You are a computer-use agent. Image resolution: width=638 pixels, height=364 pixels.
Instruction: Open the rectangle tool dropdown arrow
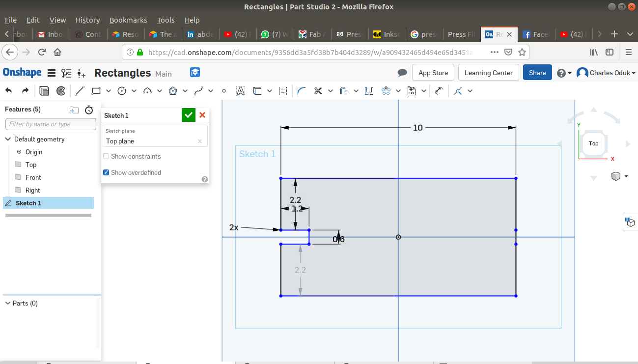tap(109, 91)
